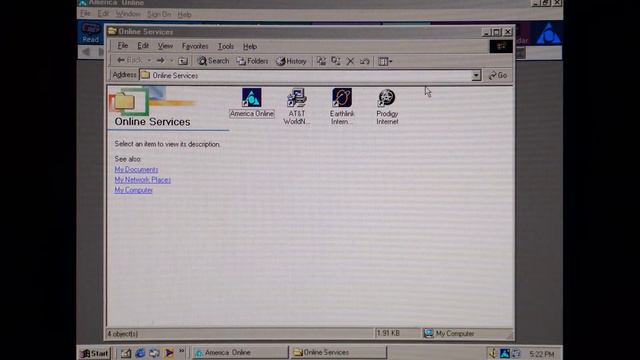Click the AOL triangle logo in America Online window
Image resolution: width=640 pixels, height=360 pixels.
coord(548,33)
